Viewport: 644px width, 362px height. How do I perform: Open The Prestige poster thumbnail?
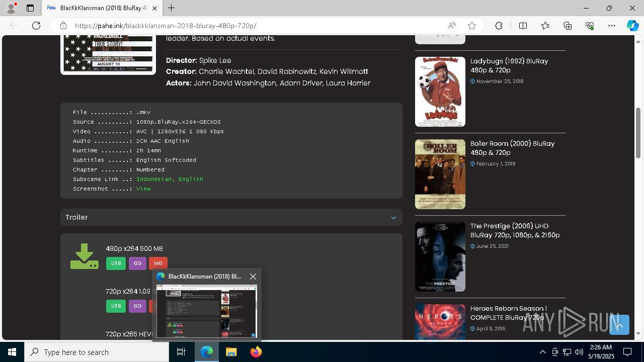(x=440, y=256)
